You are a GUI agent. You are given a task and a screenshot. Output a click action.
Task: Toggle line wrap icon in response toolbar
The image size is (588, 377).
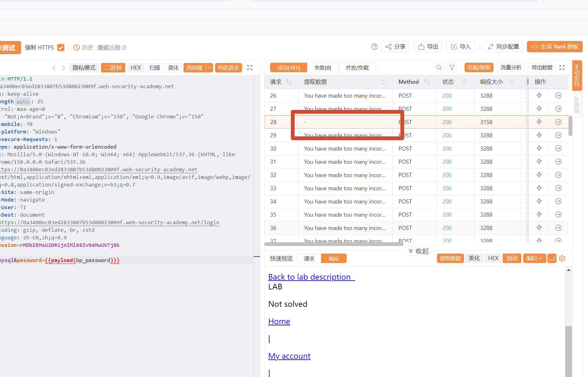click(x=552, y=258)
